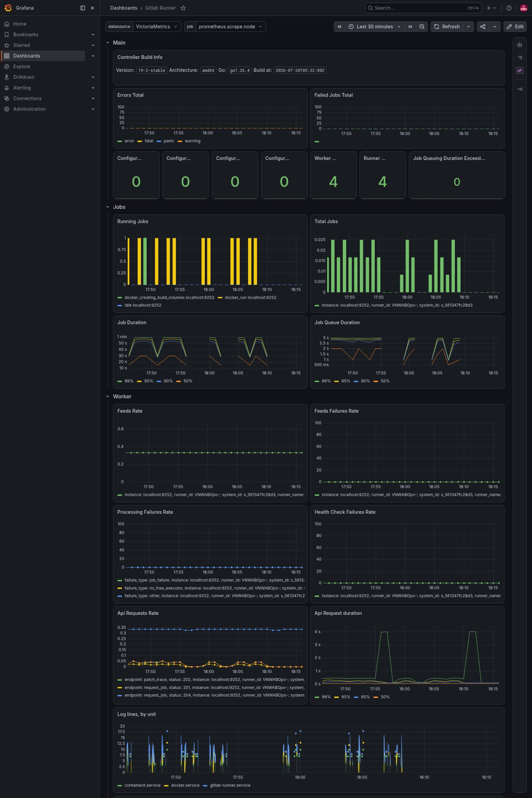Expand the Bookmarks submenu chevron

93,35
